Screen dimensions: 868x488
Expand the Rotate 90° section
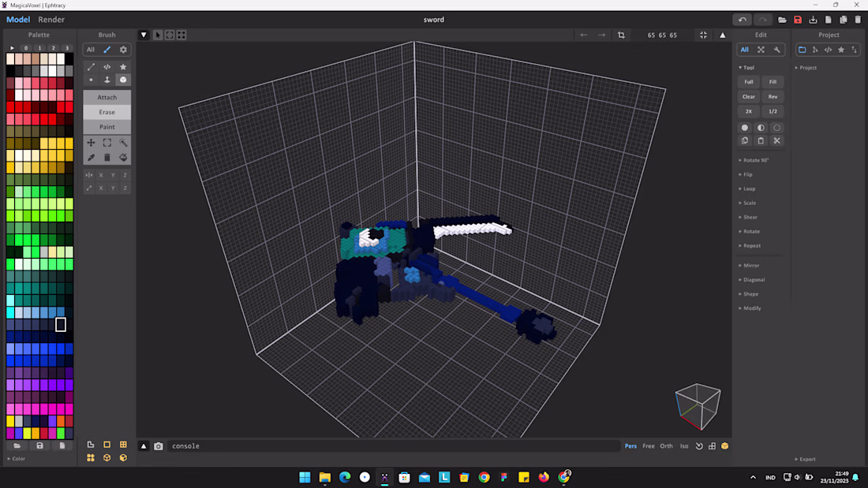[x=754, y=161]
